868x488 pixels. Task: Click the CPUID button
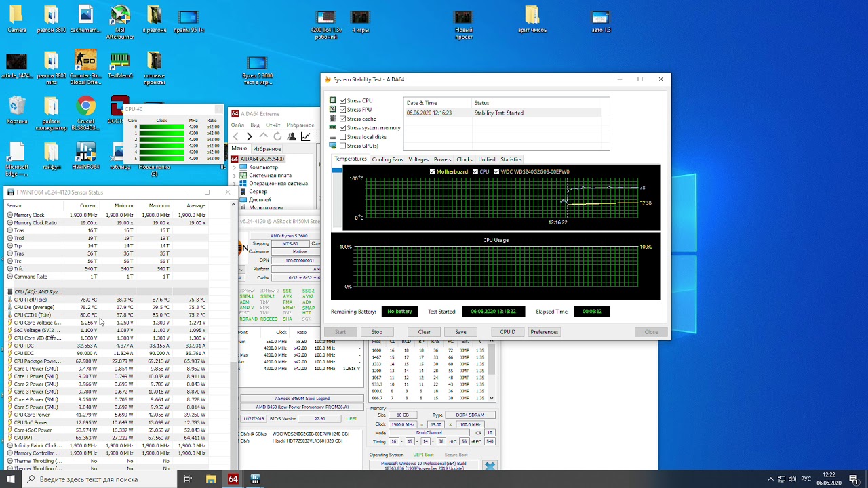[x=508, y=332]
